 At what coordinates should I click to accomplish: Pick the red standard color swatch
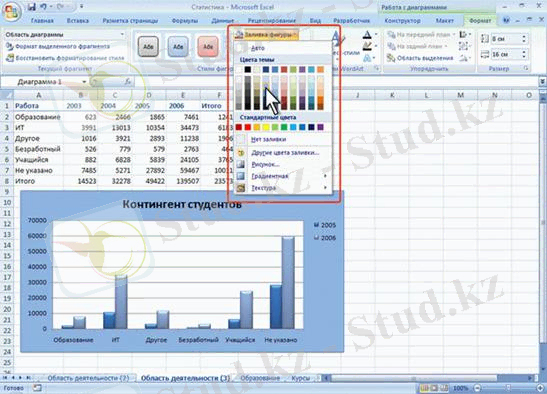pyautogui.click(x=248, y=127)
